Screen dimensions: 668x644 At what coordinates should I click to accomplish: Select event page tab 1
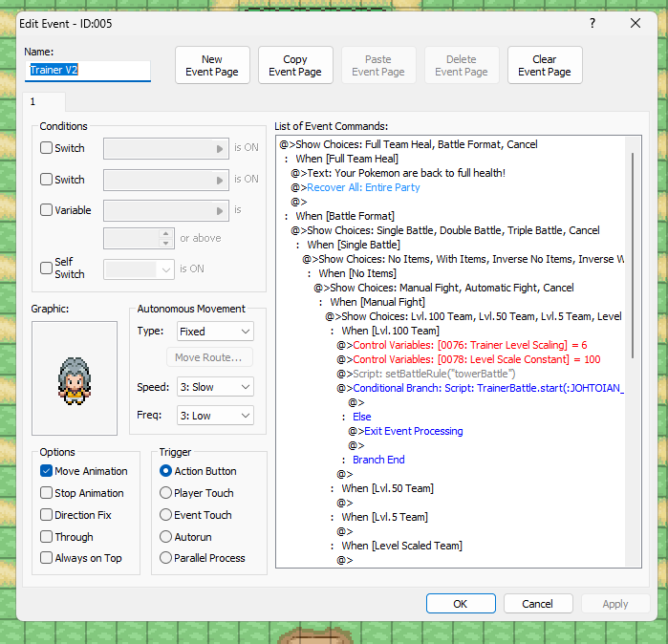point(33,101)
